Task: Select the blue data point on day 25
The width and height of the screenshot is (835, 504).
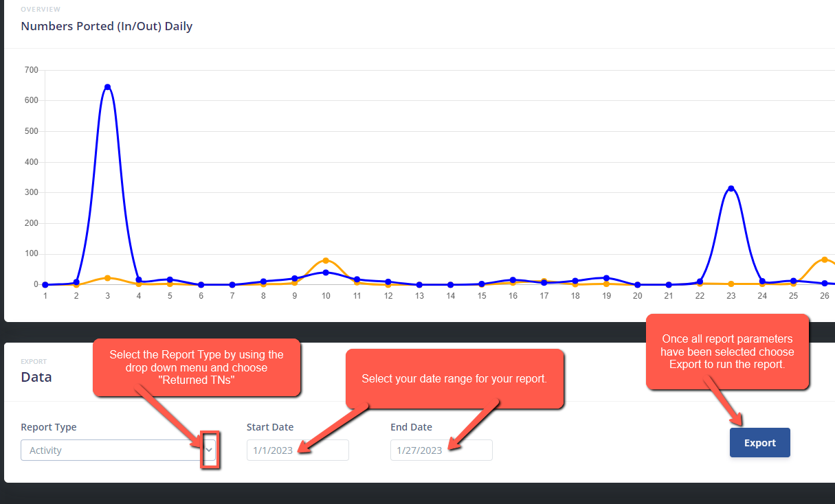Action: point(793,281)
